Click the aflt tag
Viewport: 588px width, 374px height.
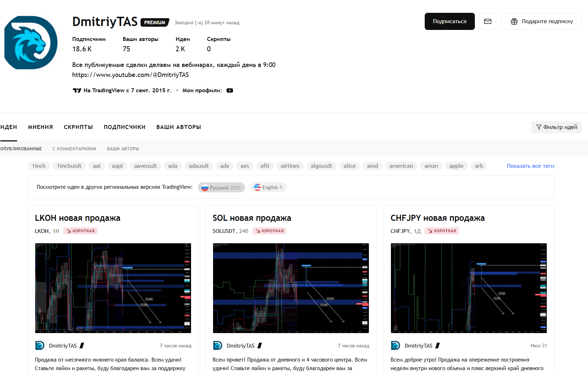[x=265, y=166]
